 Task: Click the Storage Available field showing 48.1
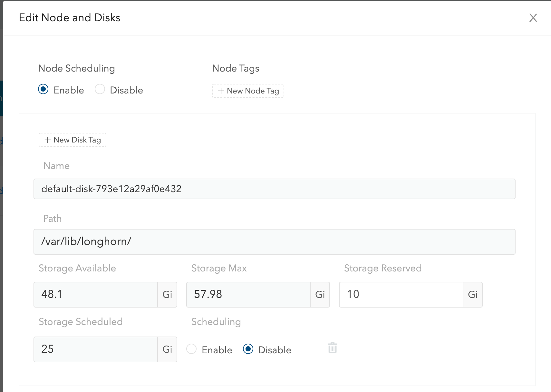96,295
